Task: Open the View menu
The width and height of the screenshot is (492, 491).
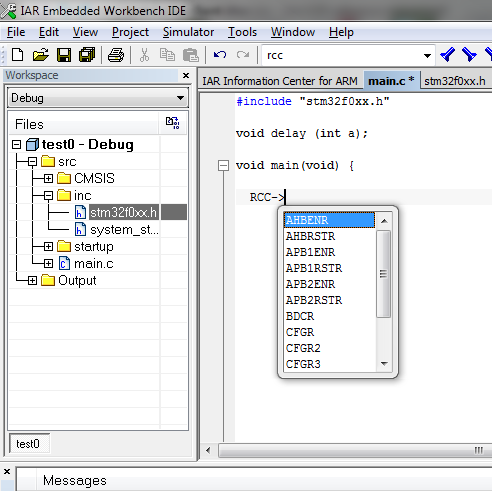Action: pos(85,32)
